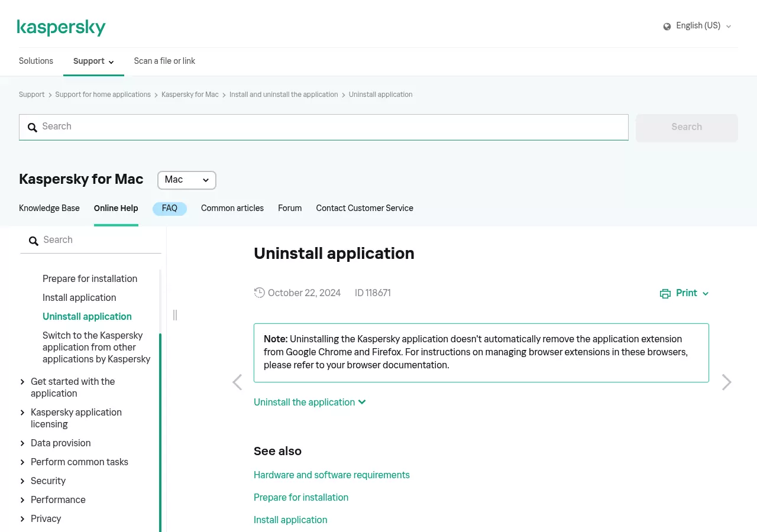Open the Print options dropdown arrow
The width and height of the screenshot is (757, 532).
pos(706,294)
